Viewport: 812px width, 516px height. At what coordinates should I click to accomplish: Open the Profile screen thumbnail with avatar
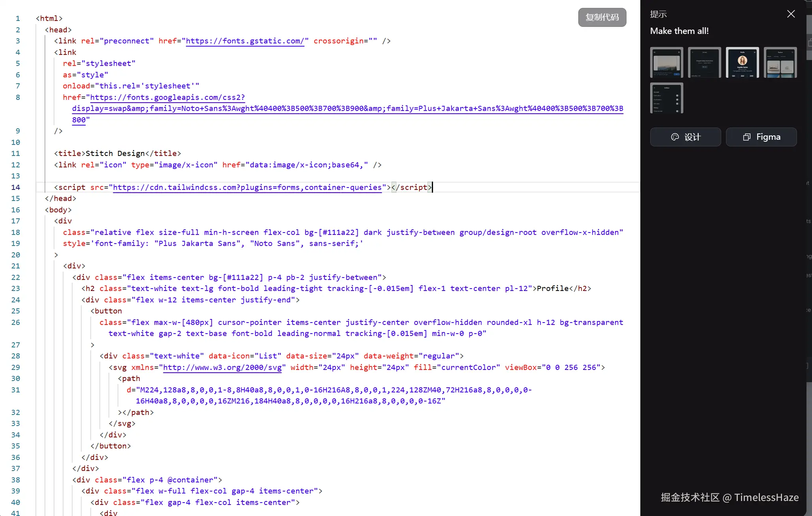point(742,62)
